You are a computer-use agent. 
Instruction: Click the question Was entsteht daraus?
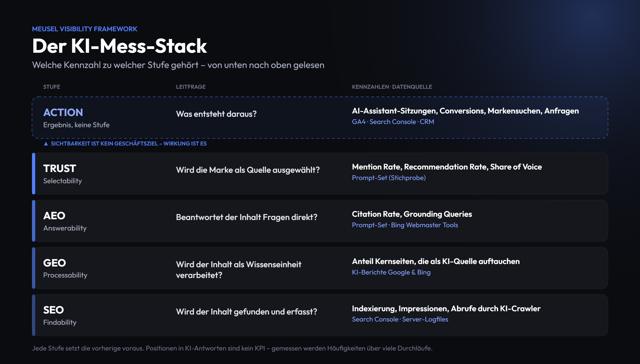point(216,114)
